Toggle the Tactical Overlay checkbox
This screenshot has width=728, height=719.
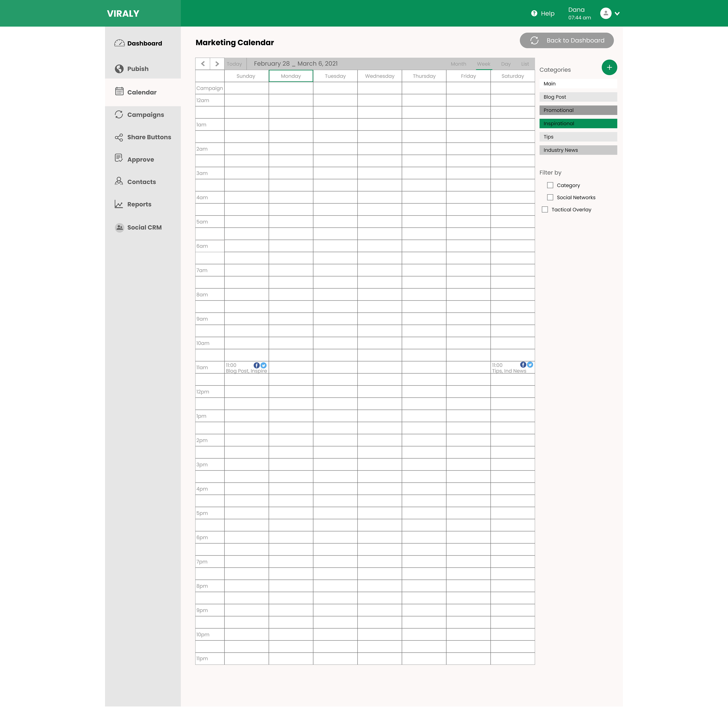(x=545, y=209)
